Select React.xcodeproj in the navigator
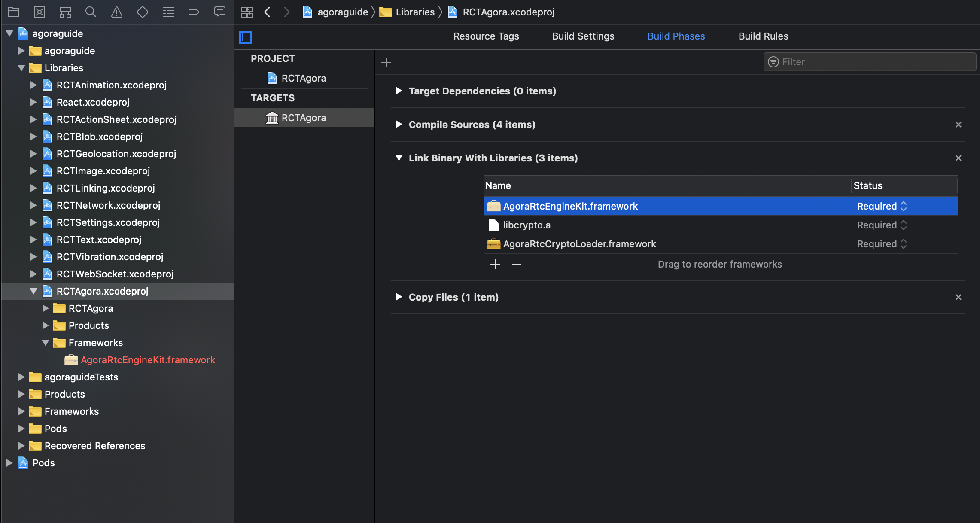980x523 pixels. tap(93, 102)
